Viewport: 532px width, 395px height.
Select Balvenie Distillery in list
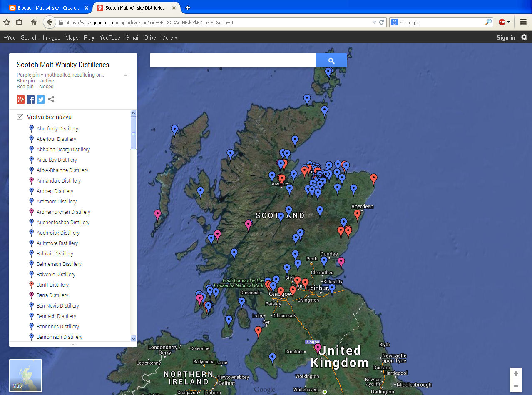[56, 275]
